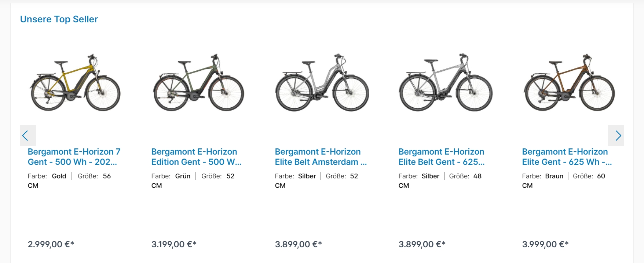Open the silver Elite Belt Amsterdam bike image
The height and width of the screenshot is (263, 644).
click(322, 83)
